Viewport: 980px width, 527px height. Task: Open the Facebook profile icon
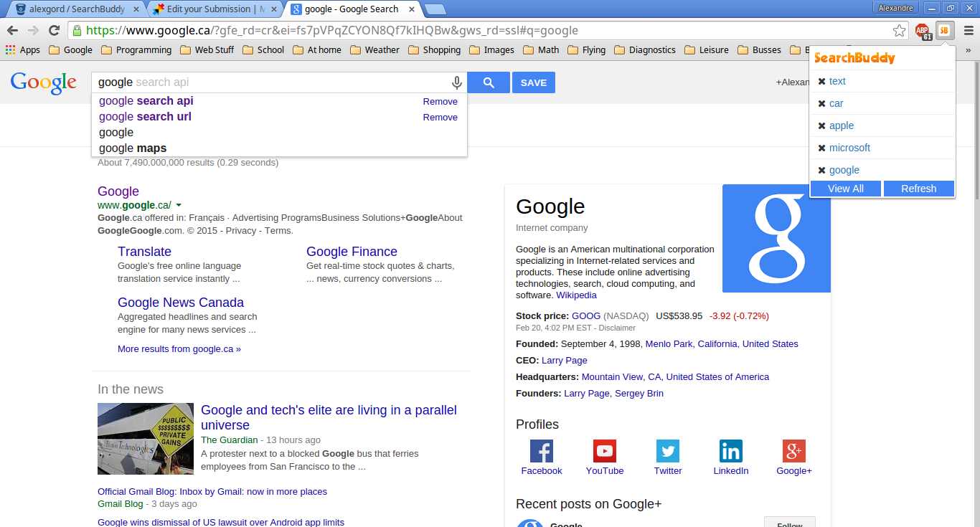coord(542,451)
